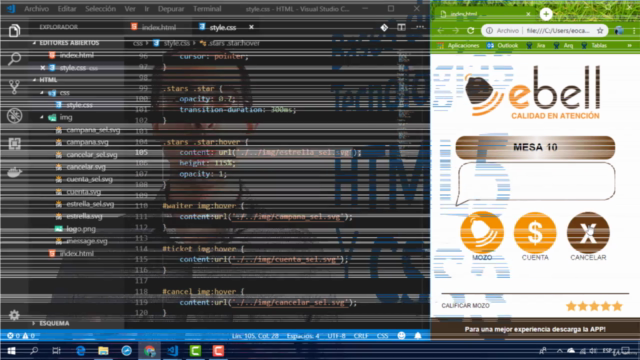This screenshot has width=640, height=360.
Task: Open the Debug view in activity bar
Action: [x=14, y=116]
